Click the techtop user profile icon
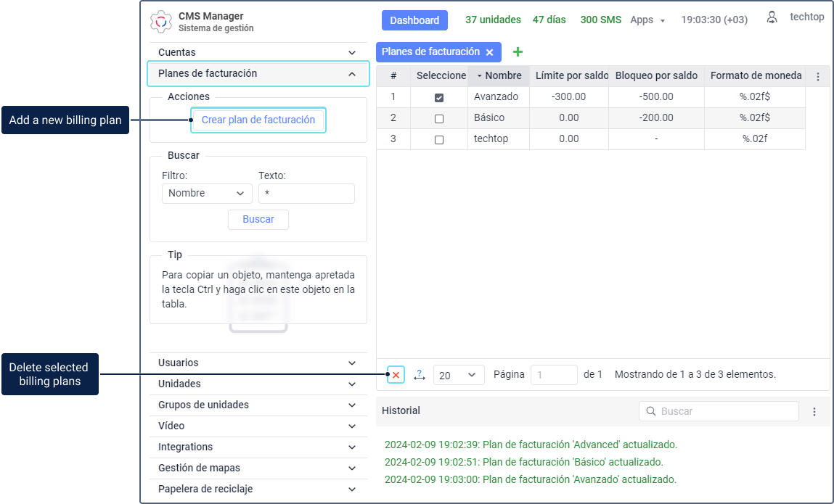This screenshot has width=834, height=504. (772, 17)
